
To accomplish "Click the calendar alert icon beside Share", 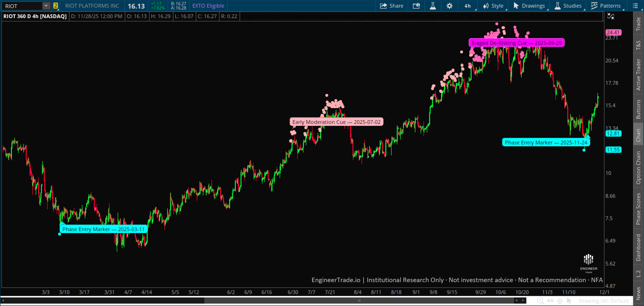I will 416,6.
